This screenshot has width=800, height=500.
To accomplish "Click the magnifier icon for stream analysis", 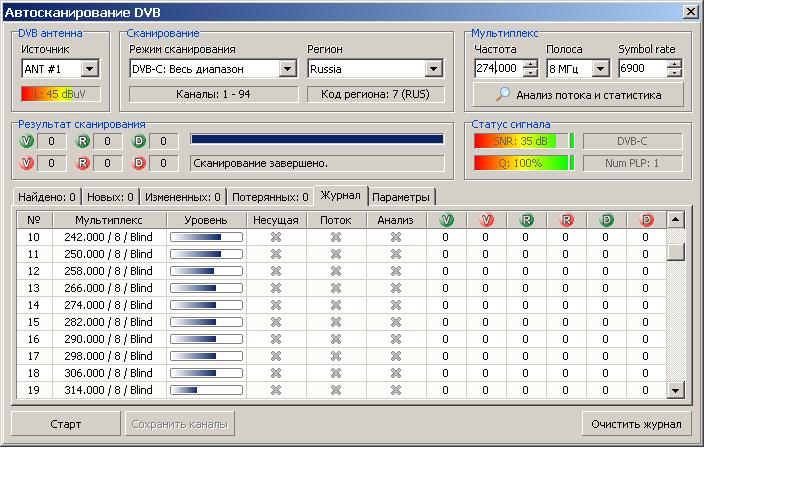I will tap(504, 95).
